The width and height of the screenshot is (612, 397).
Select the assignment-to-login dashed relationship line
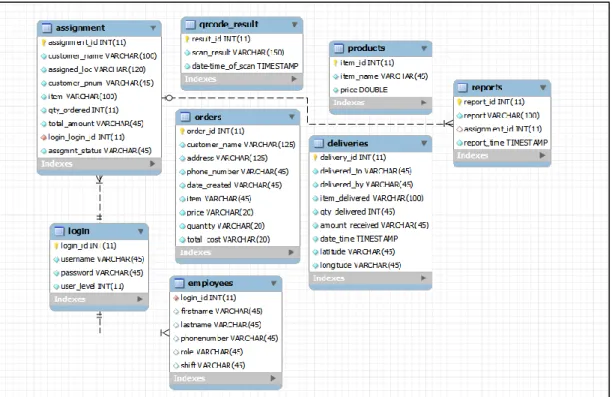100,199
